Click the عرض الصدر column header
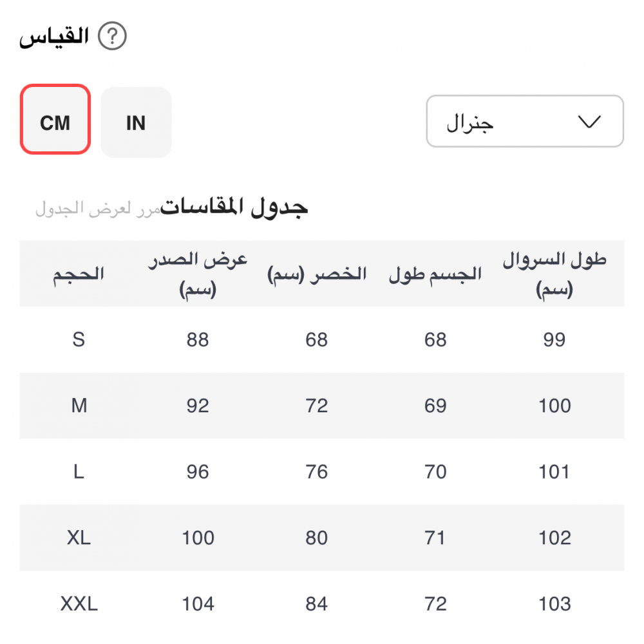This screenshot has width=644, height=644. (198, 274)
